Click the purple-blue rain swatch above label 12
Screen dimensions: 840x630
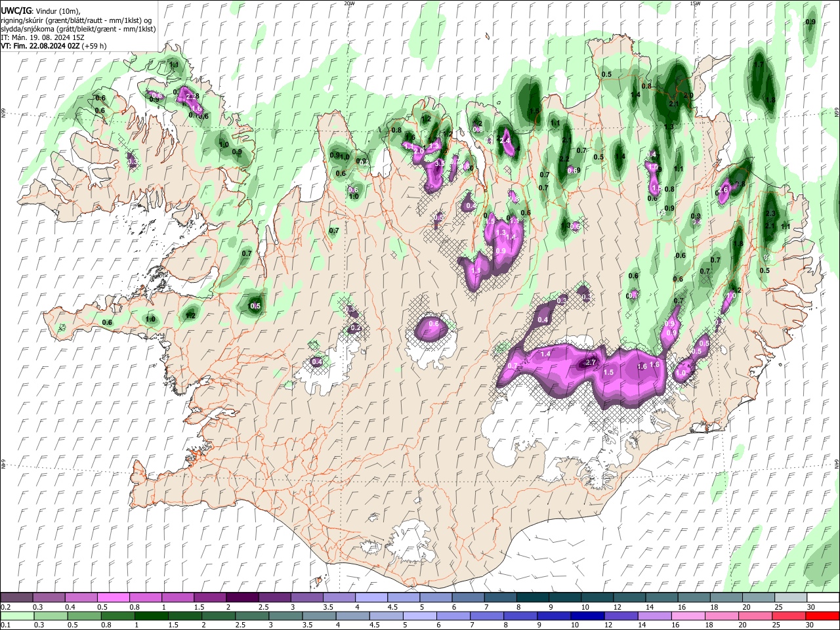click(620, 616)
